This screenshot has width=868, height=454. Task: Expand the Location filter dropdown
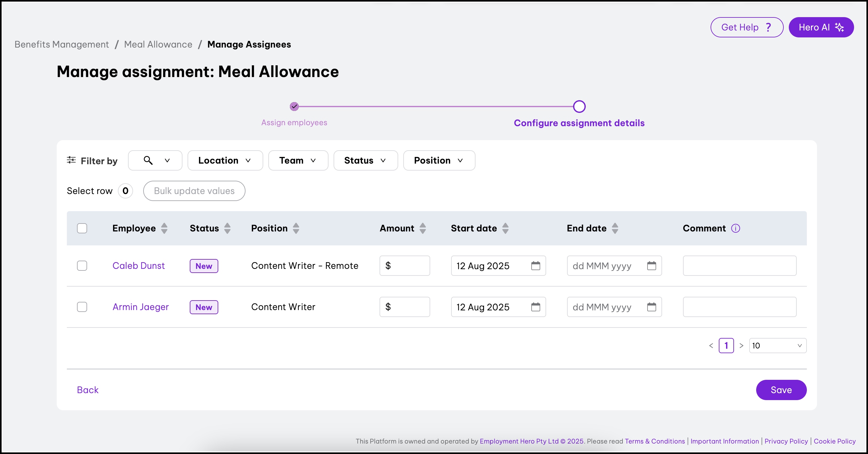point(225,160)
